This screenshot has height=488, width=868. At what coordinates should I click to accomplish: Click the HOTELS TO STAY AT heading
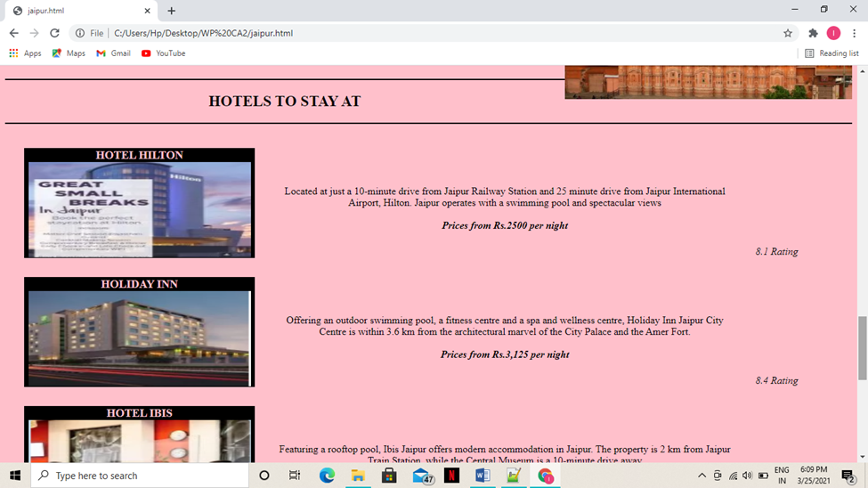pos(285,102)
